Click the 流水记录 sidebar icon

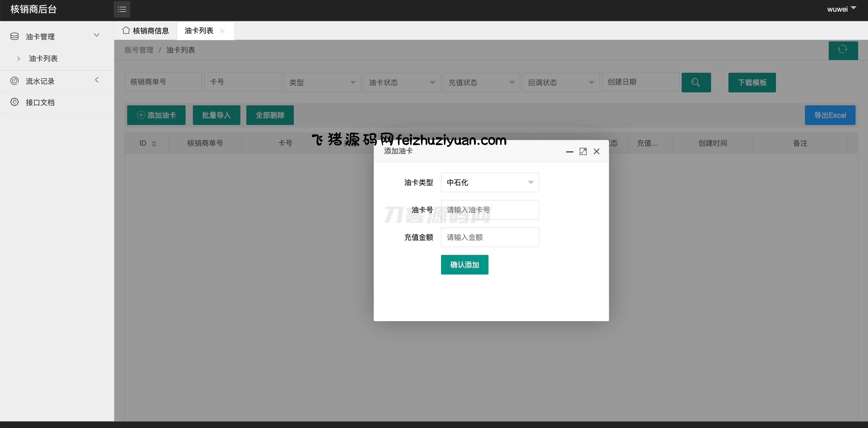pos(14,81)
